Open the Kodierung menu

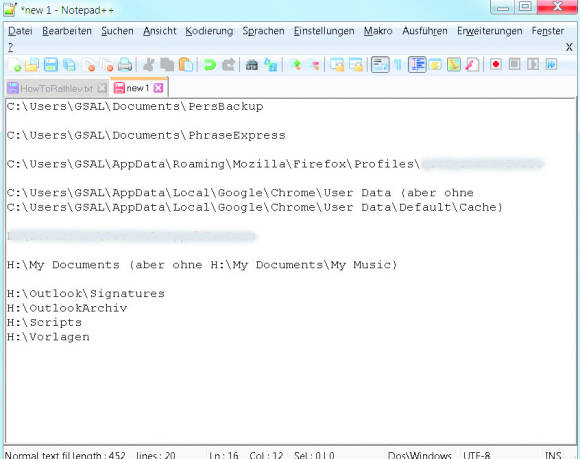tap(209, 31)
